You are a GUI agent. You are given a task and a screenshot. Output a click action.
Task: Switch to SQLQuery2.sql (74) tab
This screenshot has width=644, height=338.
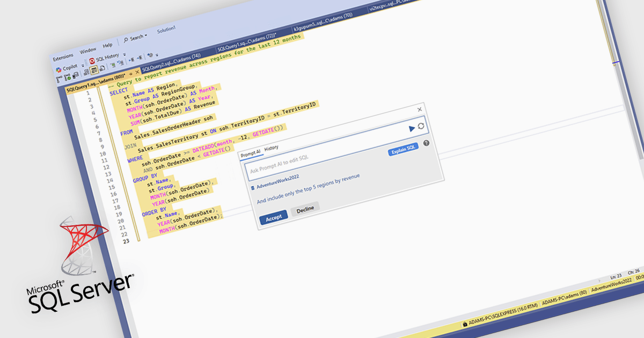click(171, 63)
